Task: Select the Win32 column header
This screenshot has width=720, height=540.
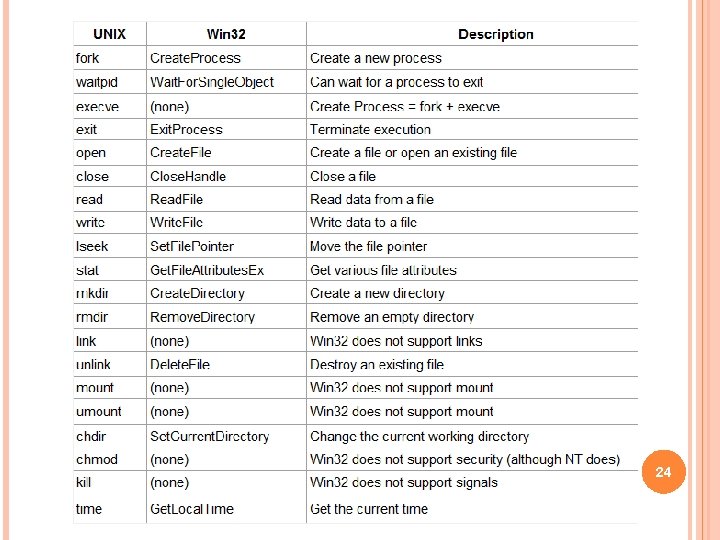Action: (x=226, y=34)
